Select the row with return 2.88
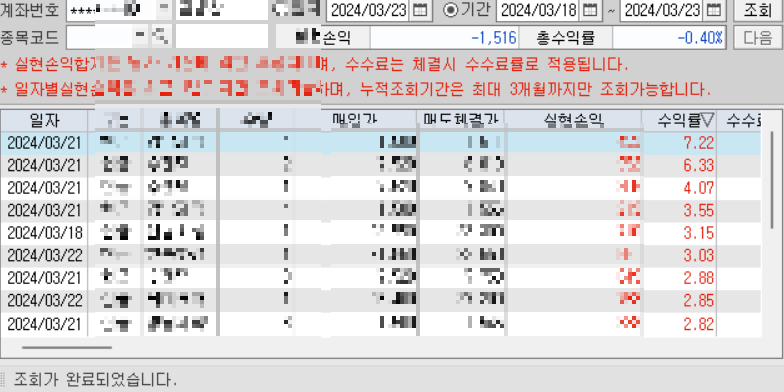This screenshot has height=392, width=784. pos(381,278)
